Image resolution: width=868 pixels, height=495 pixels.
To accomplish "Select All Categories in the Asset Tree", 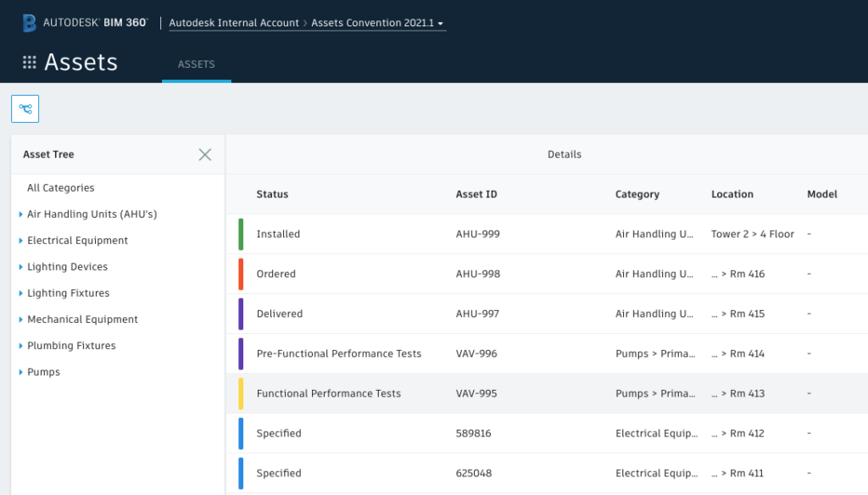I will click(59, 187).
